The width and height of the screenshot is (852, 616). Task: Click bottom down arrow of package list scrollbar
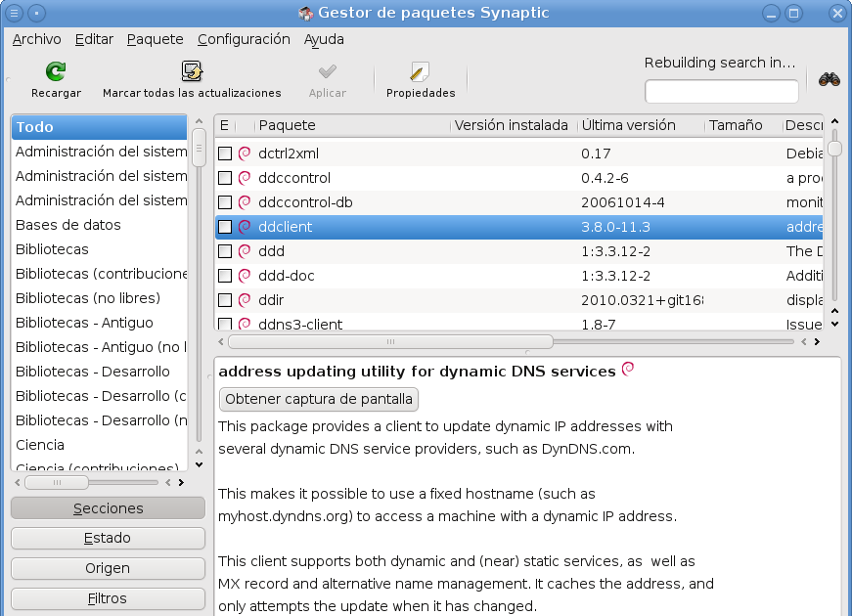click(x=834, y=325)
